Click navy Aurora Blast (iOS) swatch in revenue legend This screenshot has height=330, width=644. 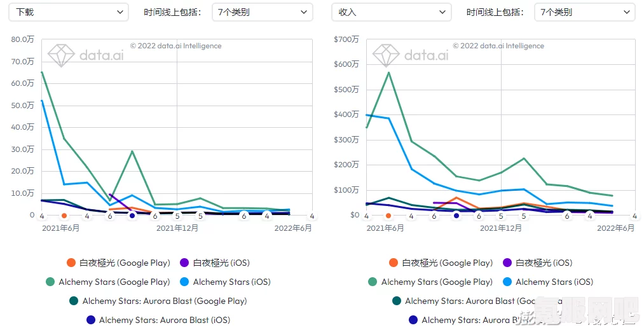point(413,320)
